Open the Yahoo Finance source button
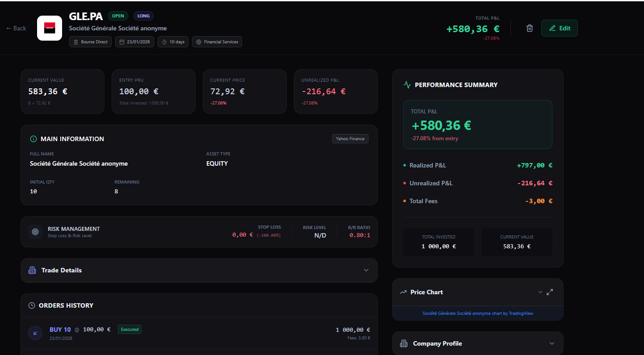Viewport: 644px width, 355px height. [x=350, y=139]
